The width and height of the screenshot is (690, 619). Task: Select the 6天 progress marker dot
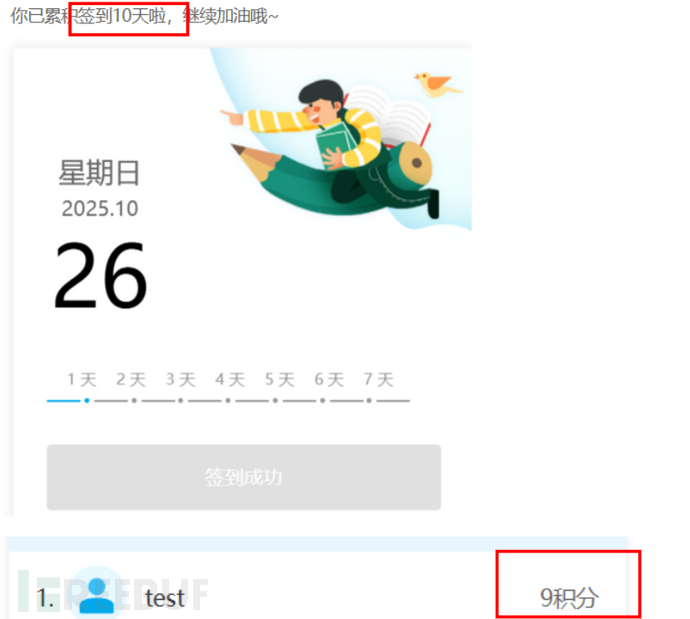click(x=323, y=400)
